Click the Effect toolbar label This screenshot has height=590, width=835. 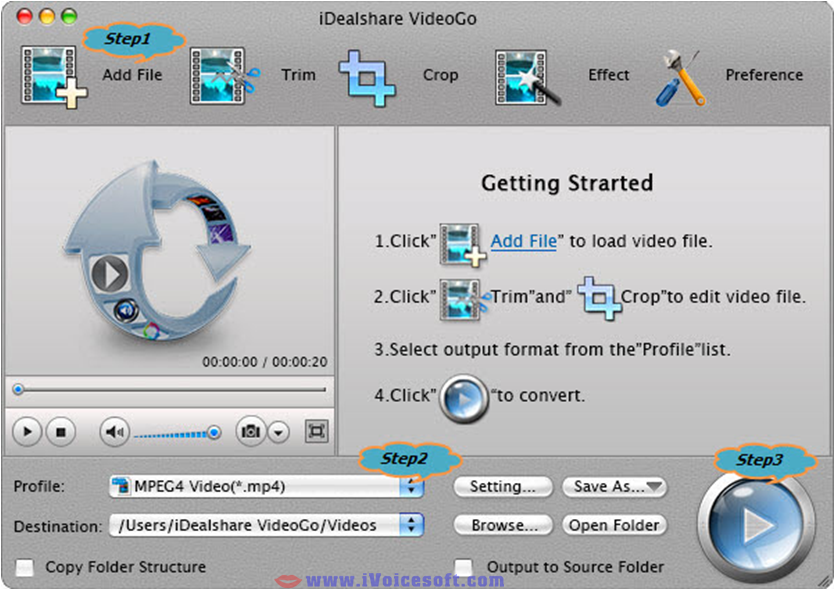click(609, 75)
